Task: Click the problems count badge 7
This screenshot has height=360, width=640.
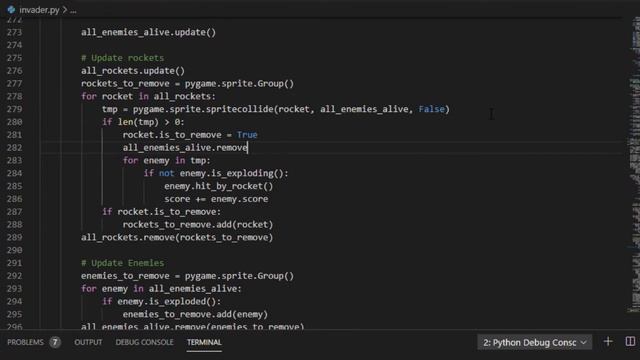Action: click(55, 342)
